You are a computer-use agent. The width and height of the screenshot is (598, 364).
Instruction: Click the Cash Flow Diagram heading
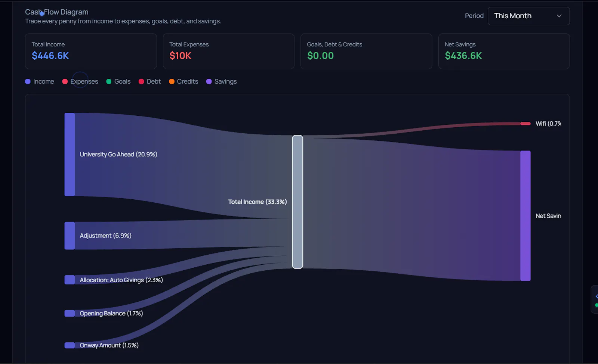57,12
